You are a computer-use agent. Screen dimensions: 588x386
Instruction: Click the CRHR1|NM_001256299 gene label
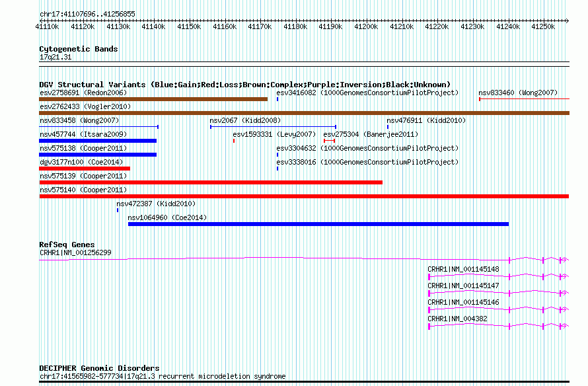[x=75, y=253]
